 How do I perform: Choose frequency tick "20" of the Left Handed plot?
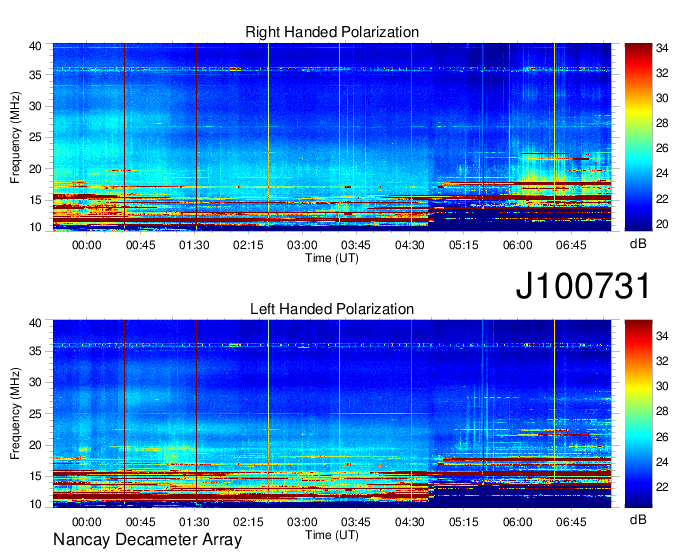35,445
